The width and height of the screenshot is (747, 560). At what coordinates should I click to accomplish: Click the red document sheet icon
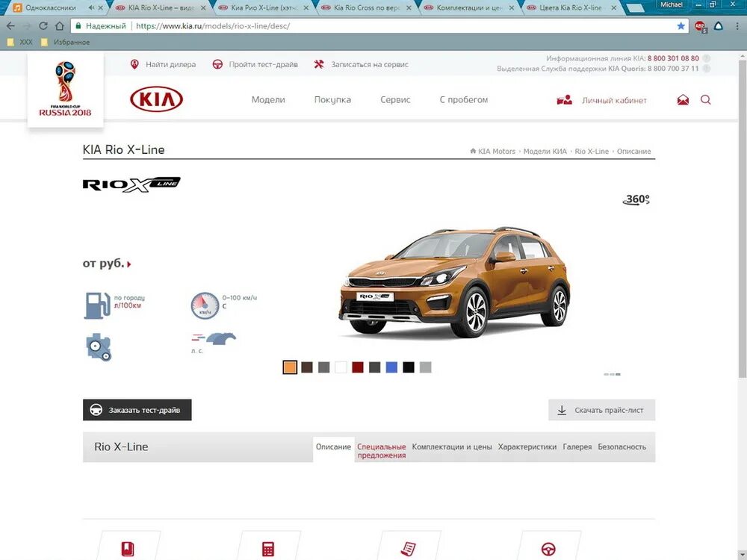pos(409,549)
